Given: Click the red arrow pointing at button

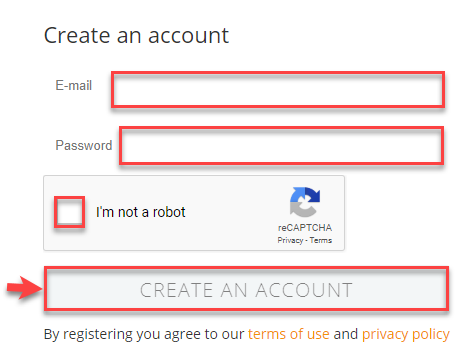Looking at the screenshot, I should [x=25, y=288].
